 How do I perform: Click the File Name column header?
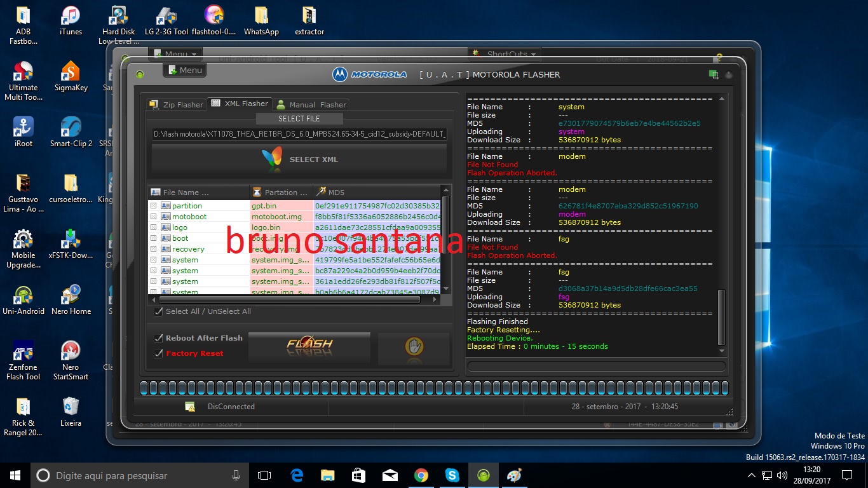click(x=199, y=192)
